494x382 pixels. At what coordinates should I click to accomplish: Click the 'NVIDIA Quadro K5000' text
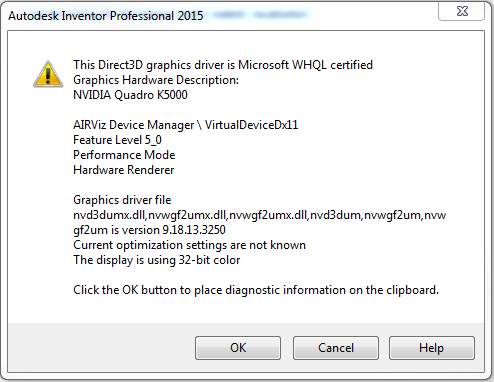130,95
